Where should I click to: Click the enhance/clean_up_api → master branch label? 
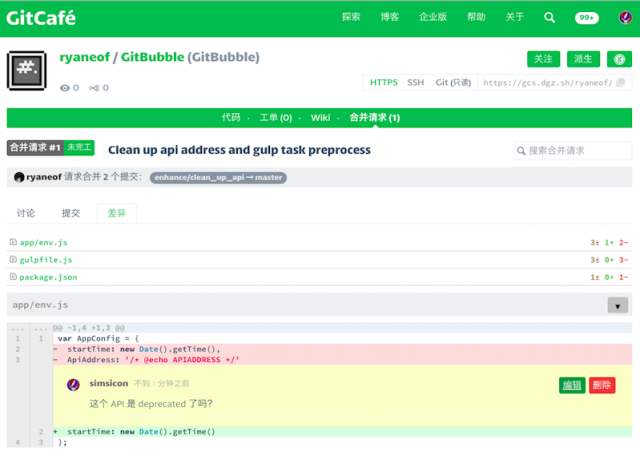(x=218, y=178)
